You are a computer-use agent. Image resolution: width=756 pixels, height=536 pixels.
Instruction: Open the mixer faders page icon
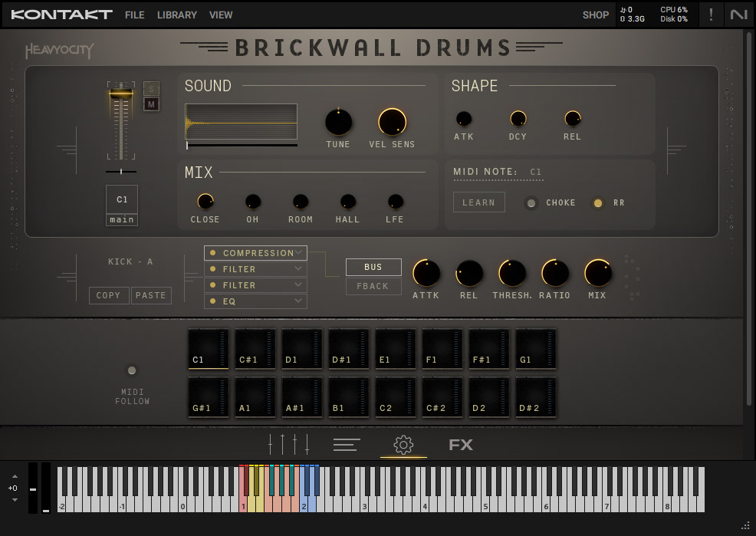pos(288,444)
